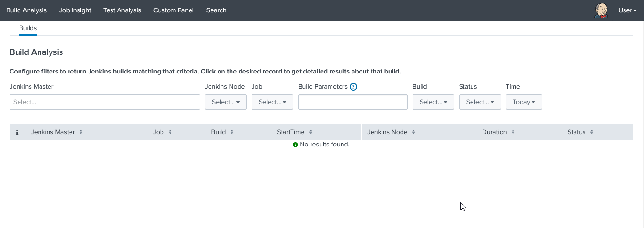Focus the Jenkins Master select field

(105, 102)
